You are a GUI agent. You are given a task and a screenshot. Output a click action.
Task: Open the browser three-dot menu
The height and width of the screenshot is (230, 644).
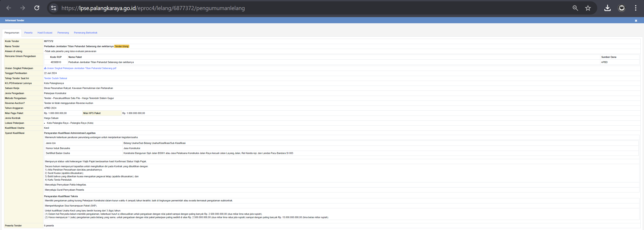coord(635,8)
